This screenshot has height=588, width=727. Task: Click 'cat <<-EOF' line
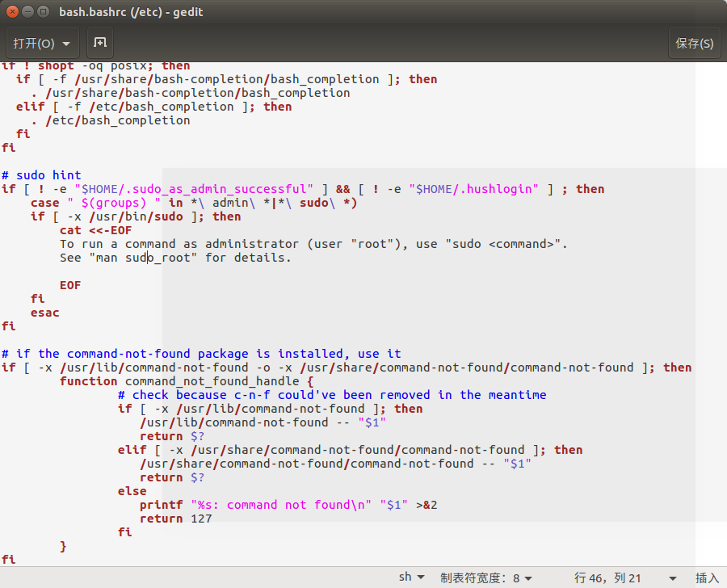point(95,230)
